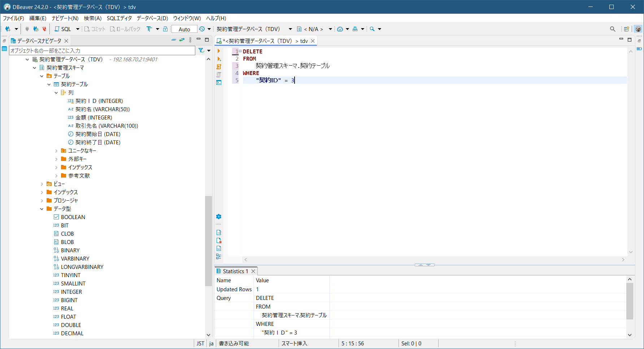
Task: Click the collapse all icon in navigator
Action: click(x=174, y=40)
